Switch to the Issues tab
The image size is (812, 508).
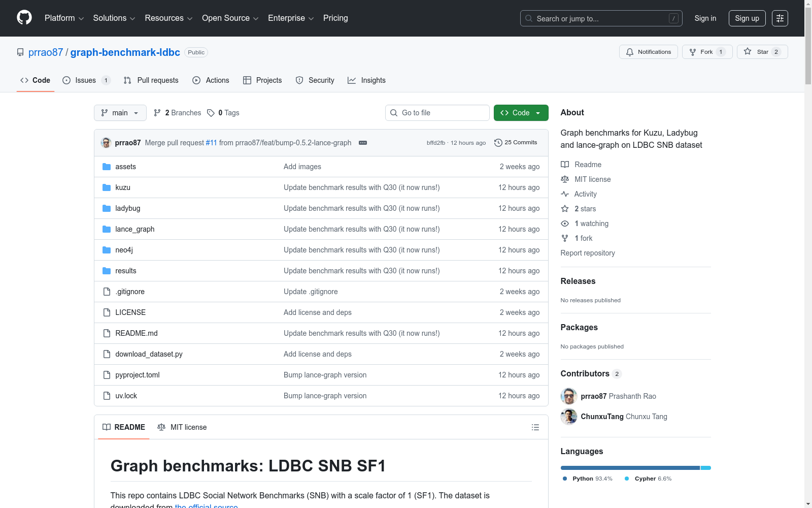(86, 80)
